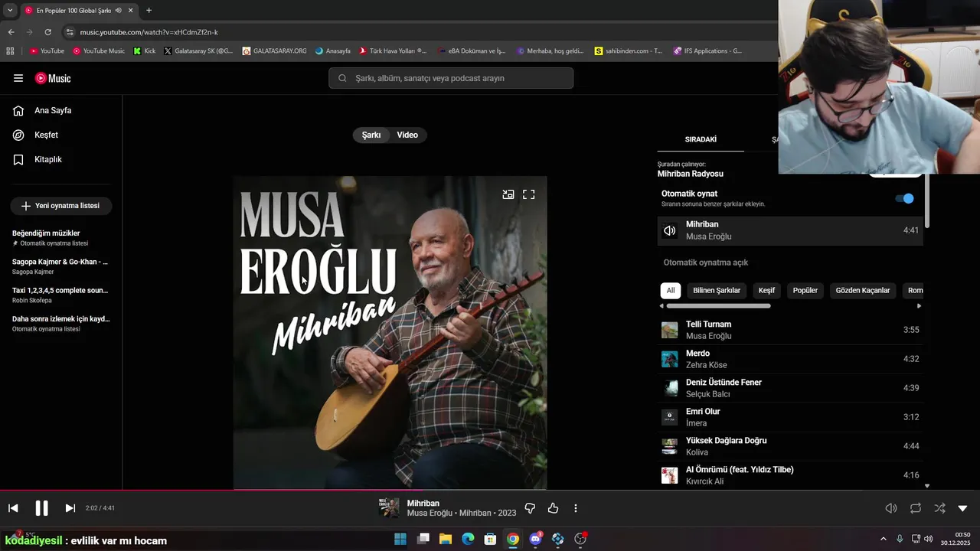The width and height of the screenshot is (980, 551).
Task: Reload the page
Action: (x=47, y=32)
